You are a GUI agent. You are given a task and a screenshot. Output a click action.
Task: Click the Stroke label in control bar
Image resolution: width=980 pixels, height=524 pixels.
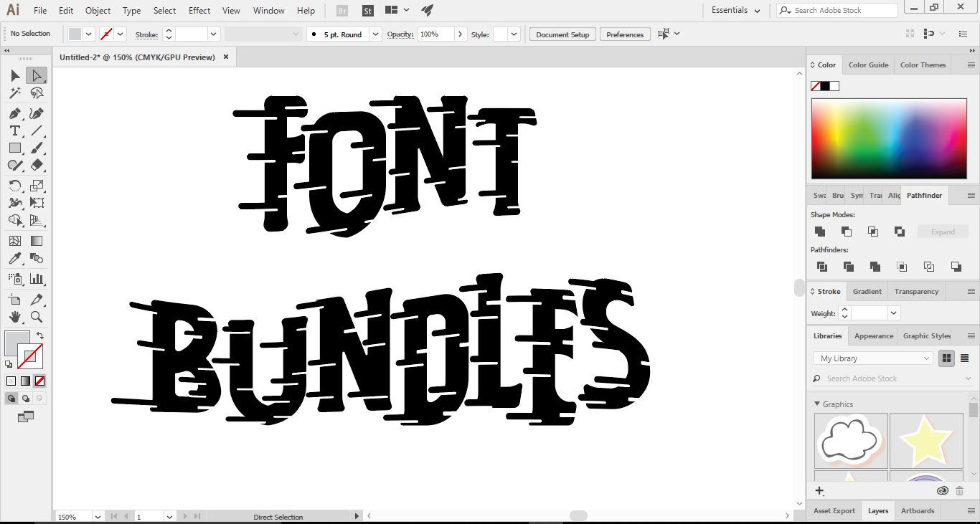146,34
